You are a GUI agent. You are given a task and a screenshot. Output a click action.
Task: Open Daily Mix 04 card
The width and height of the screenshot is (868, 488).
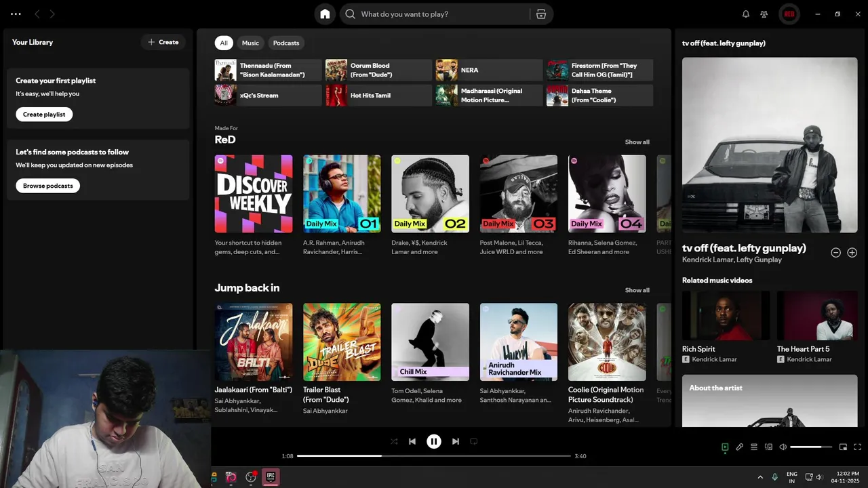(x=607, y=205)
